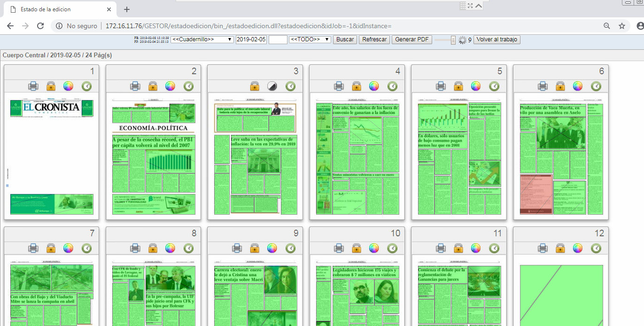Print page 6 with its printer icon
This screenshot has width=644, height=326.
[x=543, y=86]
